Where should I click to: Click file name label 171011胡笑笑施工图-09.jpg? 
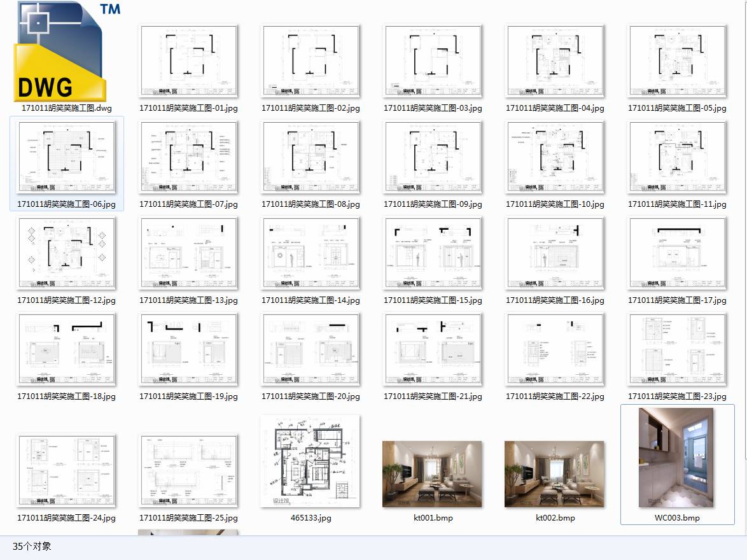tap(433, 204)
